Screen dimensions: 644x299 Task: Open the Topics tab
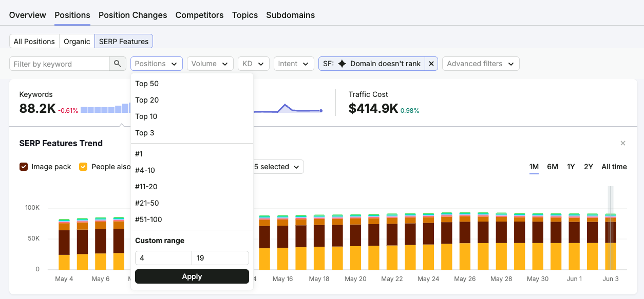click(x=245, y=15)
